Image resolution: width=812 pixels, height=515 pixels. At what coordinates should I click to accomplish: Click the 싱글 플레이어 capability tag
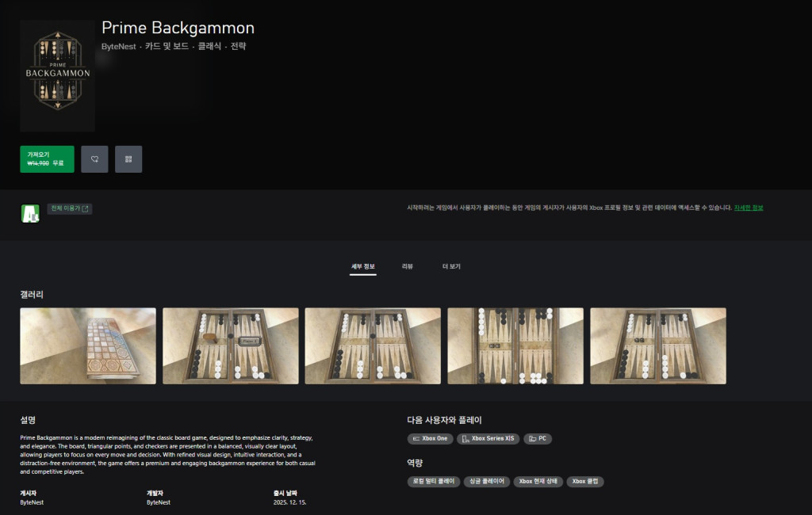[x=486, y=481]
